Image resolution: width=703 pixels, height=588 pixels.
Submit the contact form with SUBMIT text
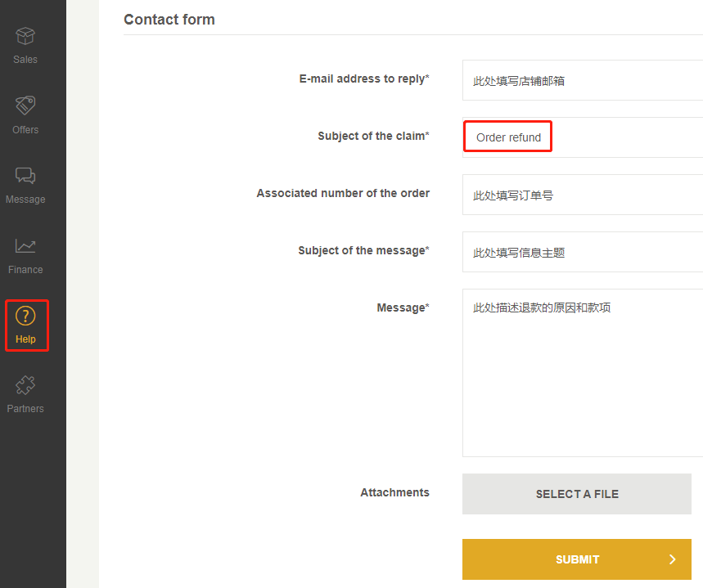point(577,559)
